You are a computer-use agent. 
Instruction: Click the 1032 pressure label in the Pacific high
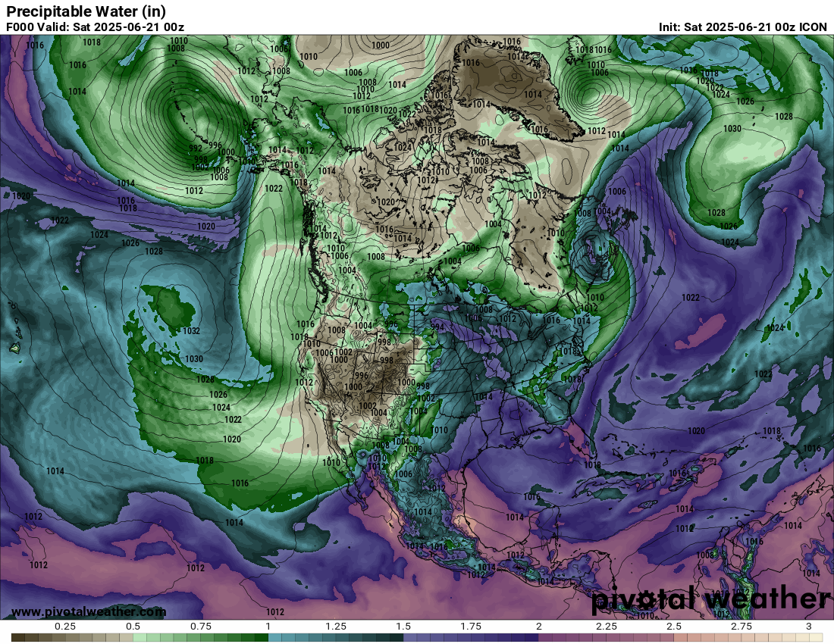coord(192,330)
